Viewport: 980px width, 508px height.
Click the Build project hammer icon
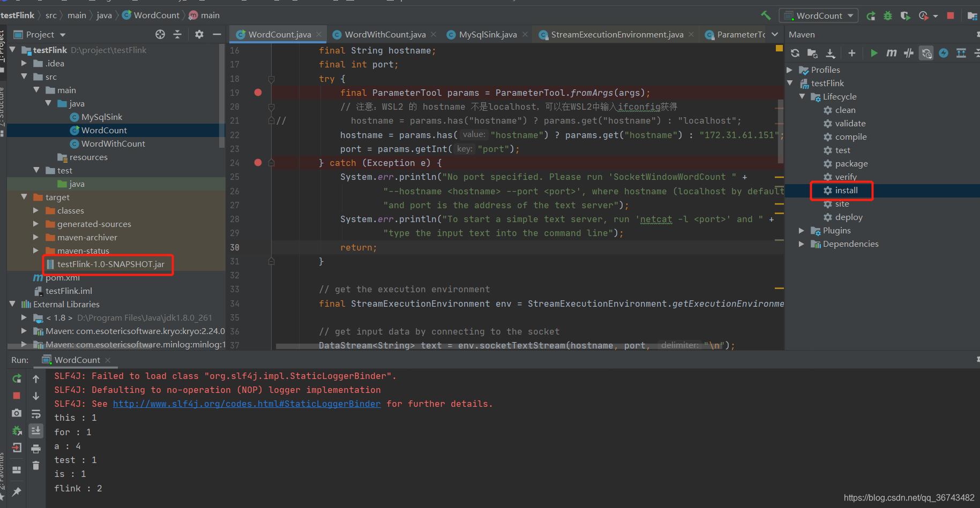[766, 16]
